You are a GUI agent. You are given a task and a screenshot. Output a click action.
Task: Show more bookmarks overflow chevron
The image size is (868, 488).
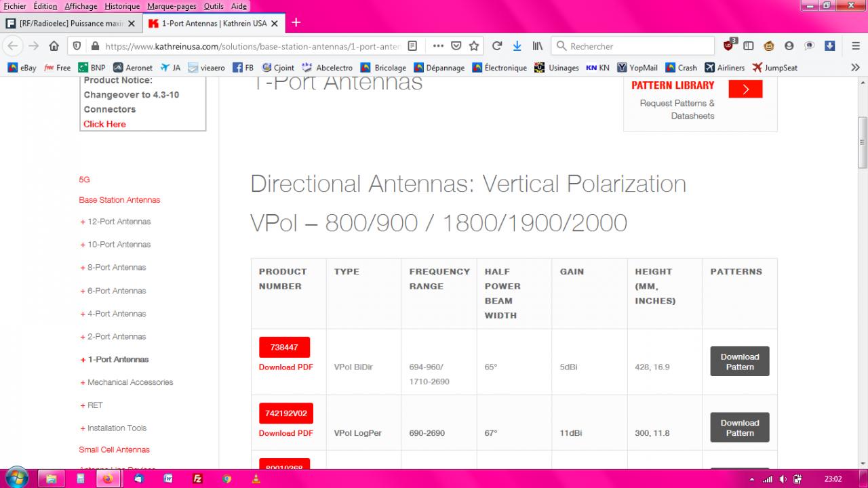click(x=856, y=68)
